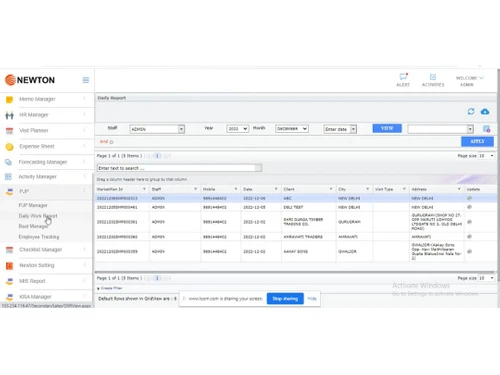Open the Welcome Admin user dropdown

(469, 81)
